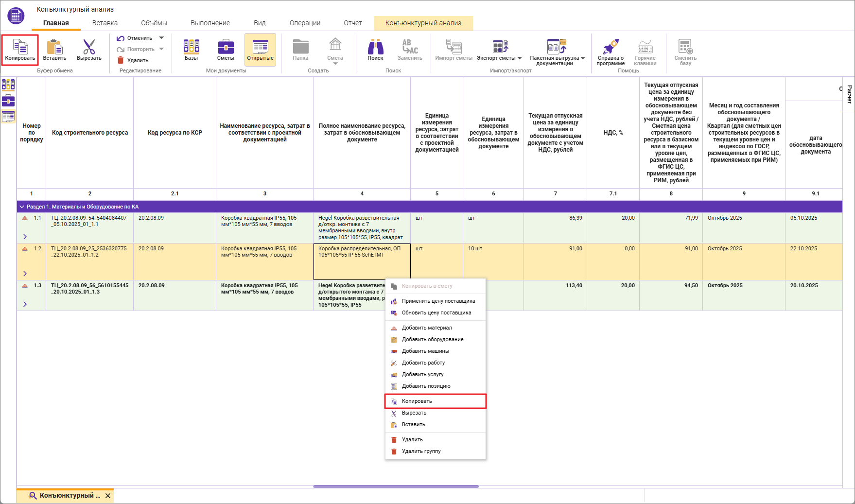The width and height of the screenshot is (855, 504).
Task: Open Справка о программе
Action: pos(611,52)
